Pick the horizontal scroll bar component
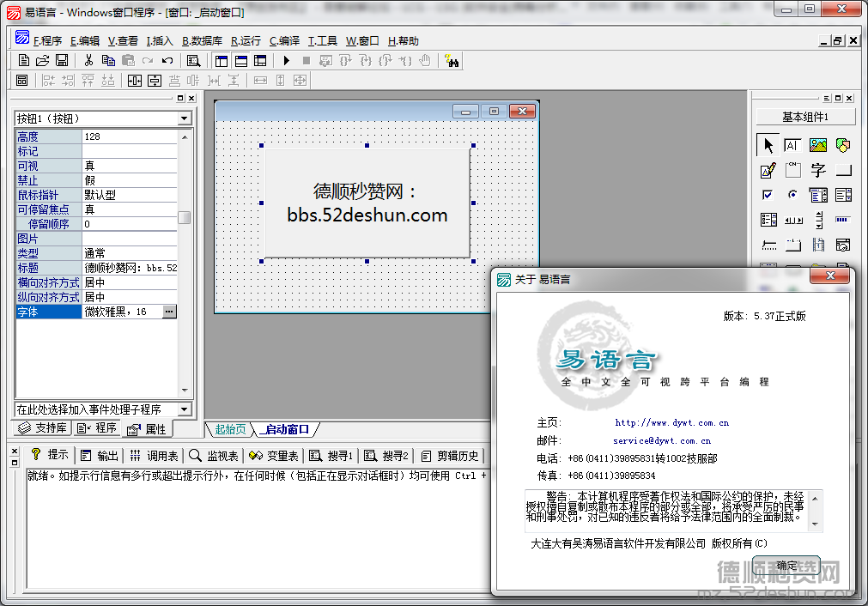 click(x=792, y=220)
